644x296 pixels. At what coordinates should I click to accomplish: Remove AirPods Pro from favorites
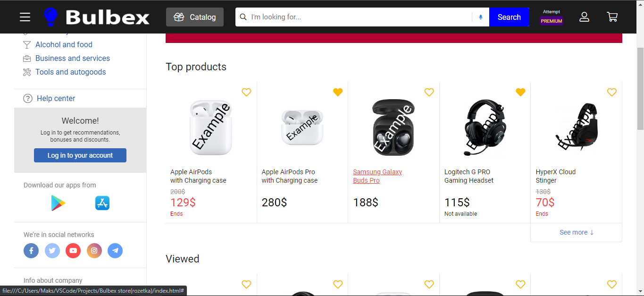click(338, 93)
